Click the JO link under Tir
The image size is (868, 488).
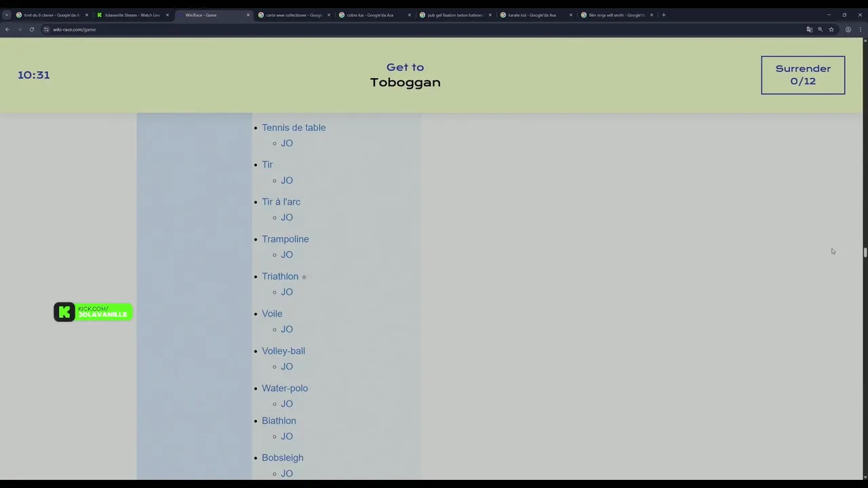[287, 180]
